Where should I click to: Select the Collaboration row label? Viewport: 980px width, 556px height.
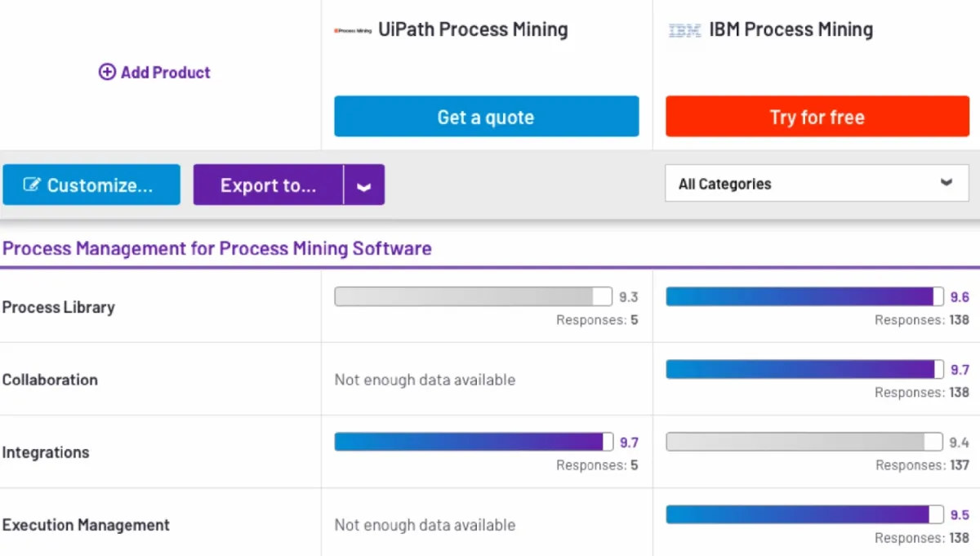click(50, 380)
